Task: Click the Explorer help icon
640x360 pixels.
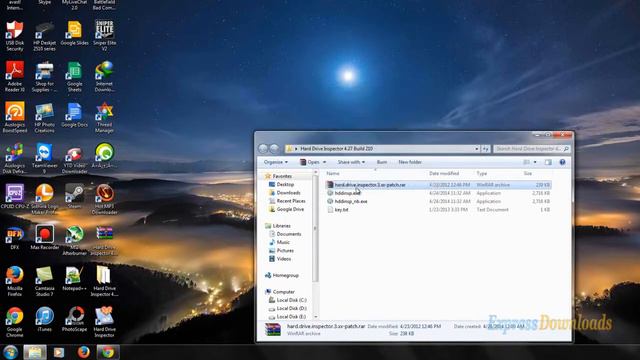Action: click(562, 162)
